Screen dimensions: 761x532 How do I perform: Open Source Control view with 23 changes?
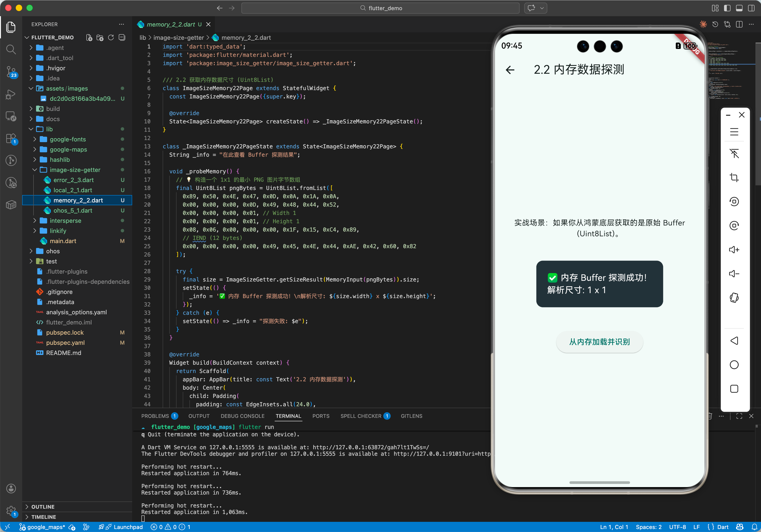point(11,72)
